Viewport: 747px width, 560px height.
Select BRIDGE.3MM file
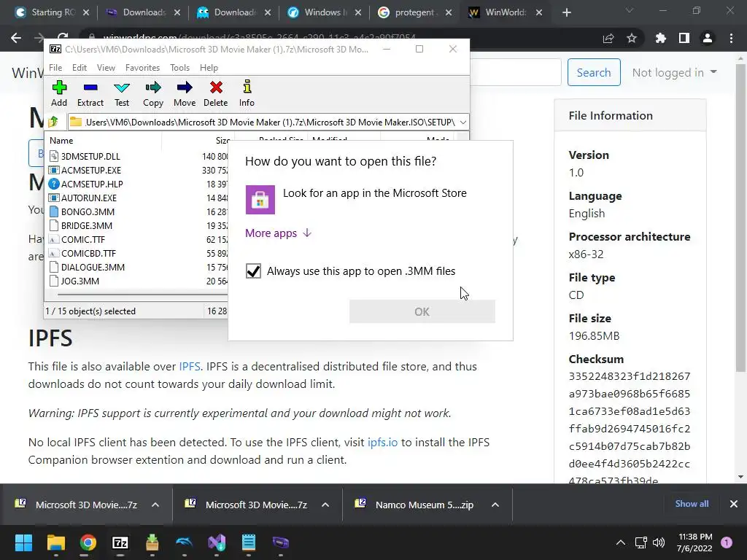click(x=87, y=225)
